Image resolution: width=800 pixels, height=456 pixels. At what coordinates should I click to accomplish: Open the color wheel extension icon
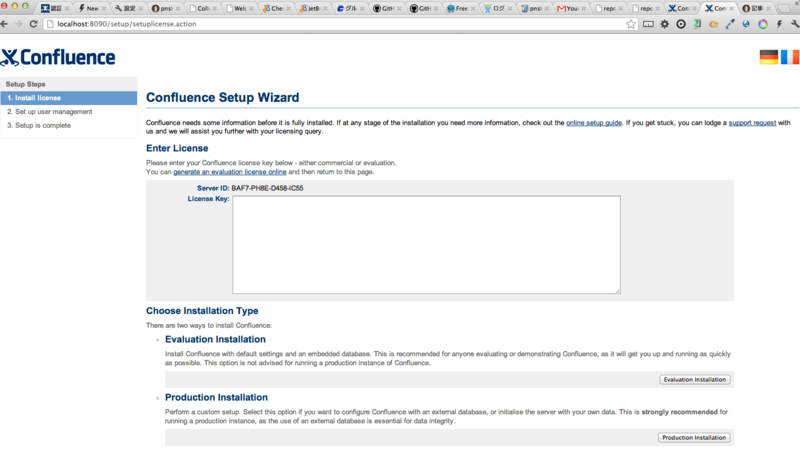point(763,24)
